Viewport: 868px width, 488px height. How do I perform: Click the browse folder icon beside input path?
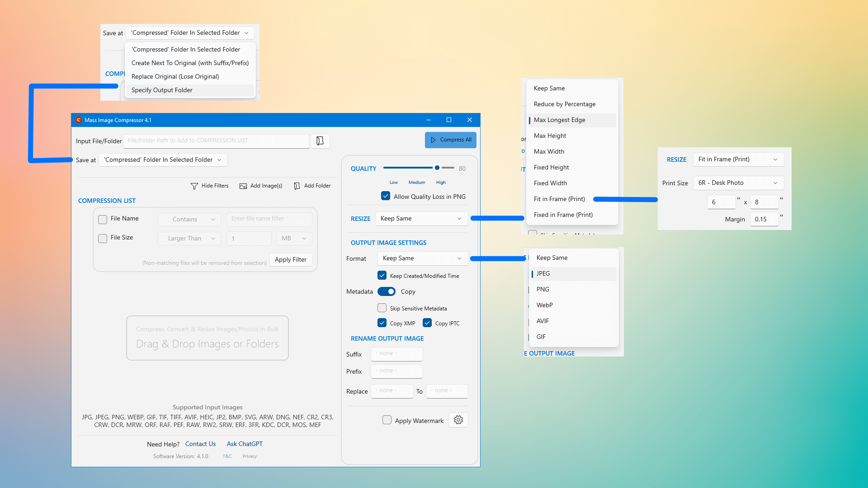[320, 141]
